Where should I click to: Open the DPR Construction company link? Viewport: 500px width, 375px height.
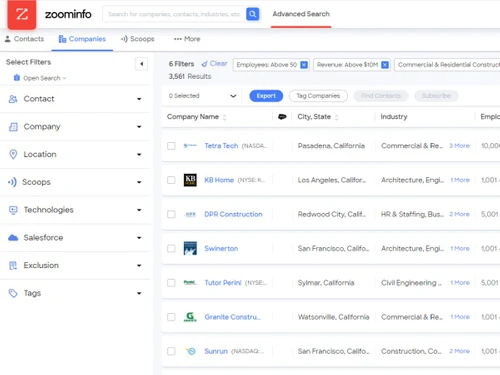pos(233,214)
